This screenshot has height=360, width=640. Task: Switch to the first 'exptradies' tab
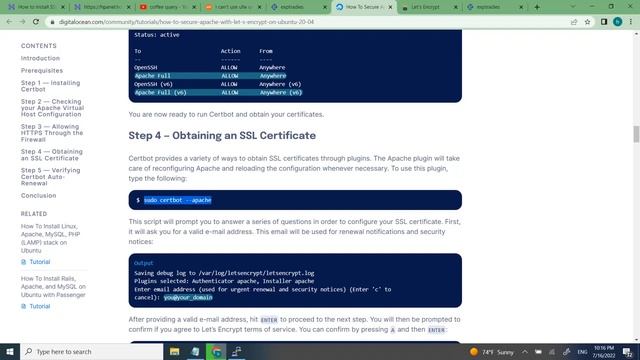[x=298, y=7]
